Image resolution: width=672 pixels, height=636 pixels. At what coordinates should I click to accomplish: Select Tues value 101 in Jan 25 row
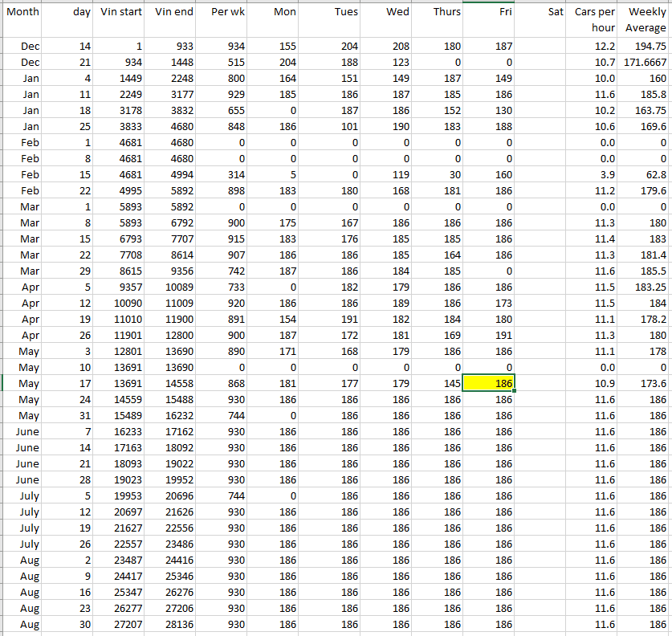tap(332, 126)
